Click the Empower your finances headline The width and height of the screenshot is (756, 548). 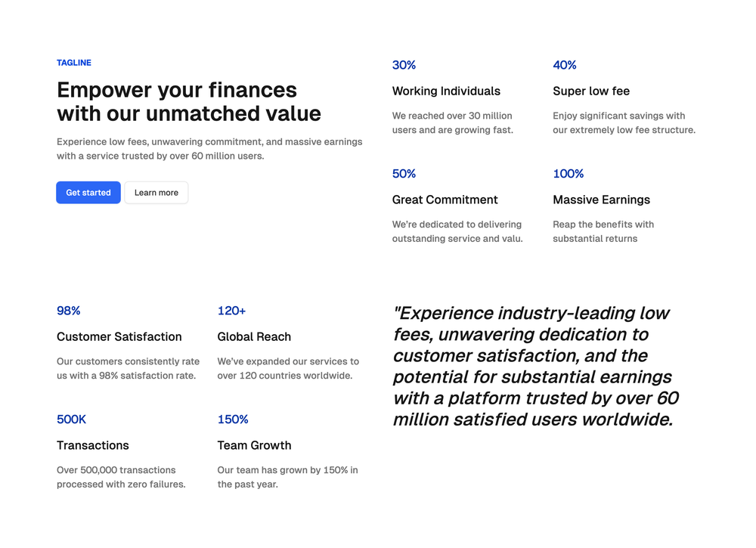tap(189, 102)
